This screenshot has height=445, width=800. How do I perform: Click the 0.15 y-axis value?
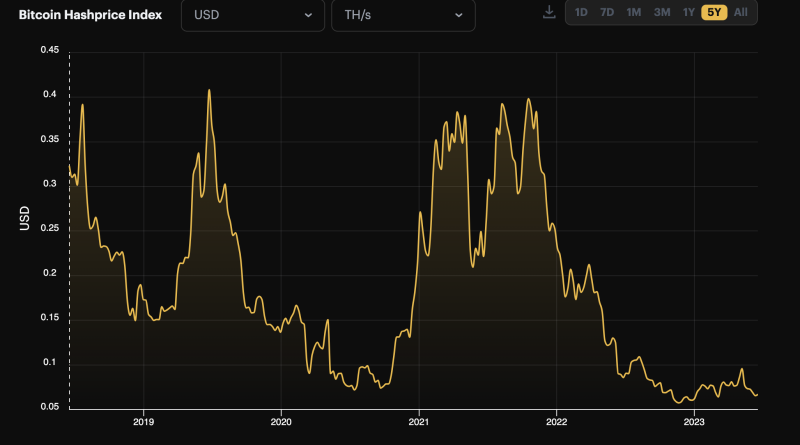(x=49, y=317)
